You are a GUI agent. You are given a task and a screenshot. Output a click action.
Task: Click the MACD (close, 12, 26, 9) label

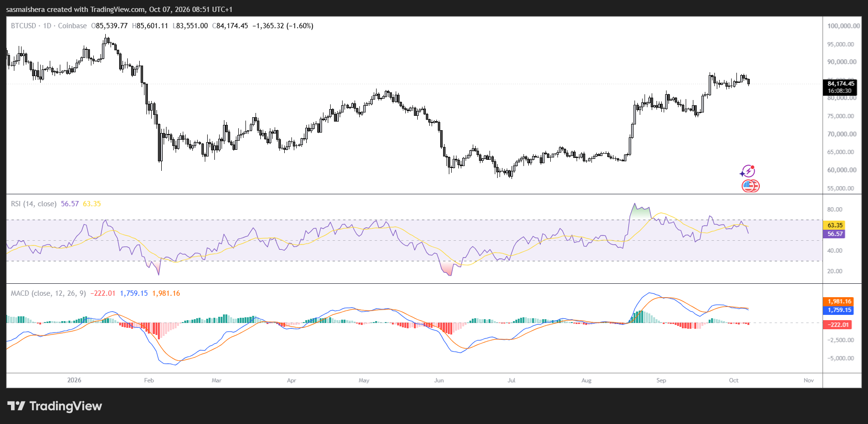click(x=48, y=293)
